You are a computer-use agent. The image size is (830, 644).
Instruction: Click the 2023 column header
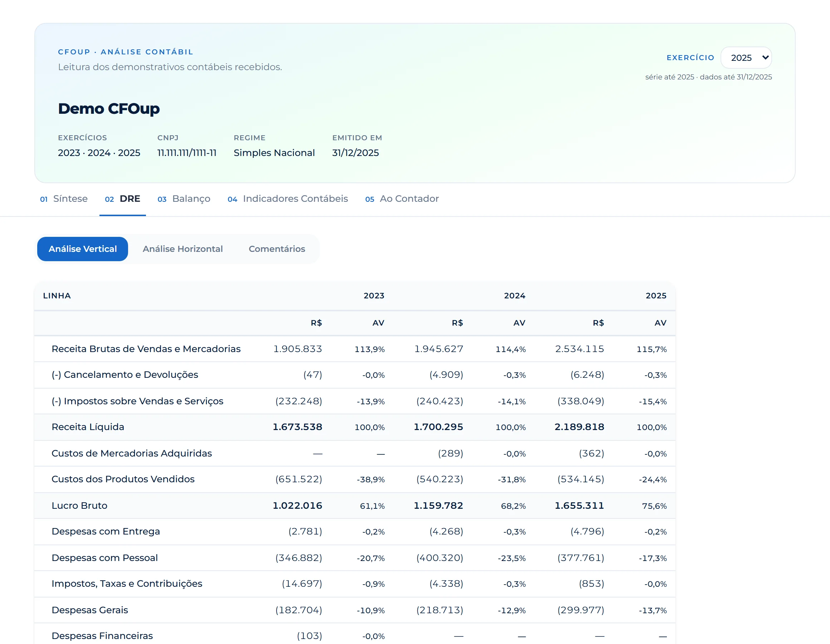374,296
